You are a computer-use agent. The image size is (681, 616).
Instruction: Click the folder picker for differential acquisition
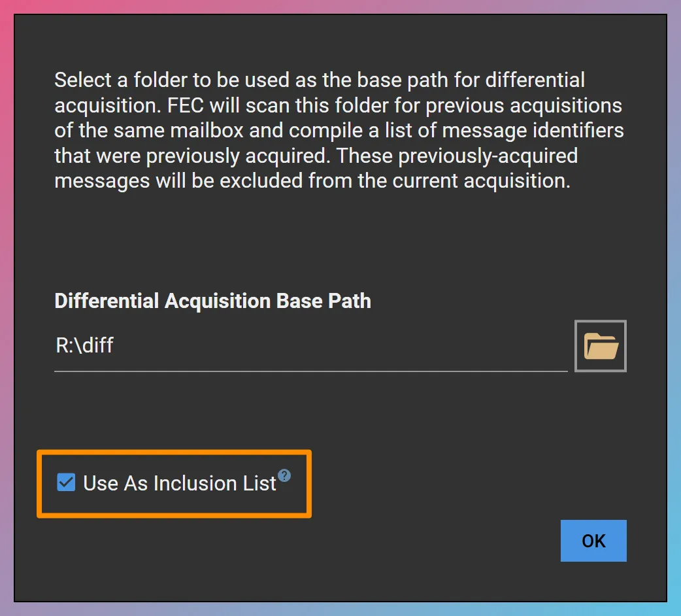click(599, 346)
